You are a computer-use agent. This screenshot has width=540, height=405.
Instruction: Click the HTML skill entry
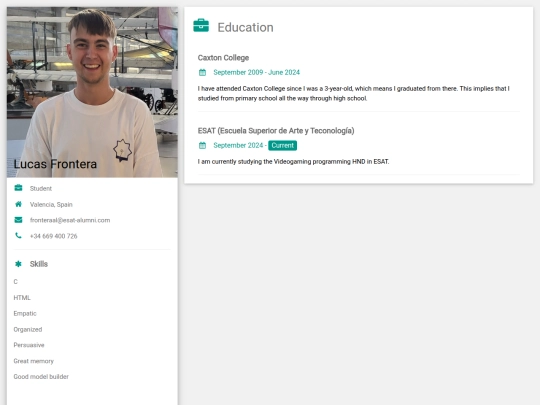click(x=22, y=298)
